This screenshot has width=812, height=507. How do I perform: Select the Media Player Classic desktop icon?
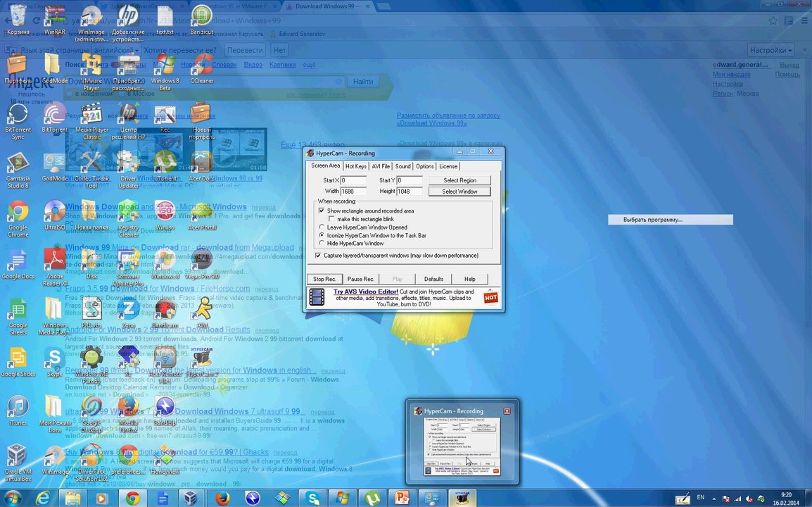(91, 120)
